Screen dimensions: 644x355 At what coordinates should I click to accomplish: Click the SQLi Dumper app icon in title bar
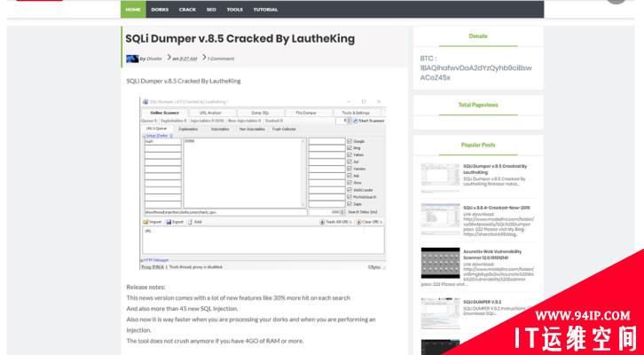pos(145,101)
